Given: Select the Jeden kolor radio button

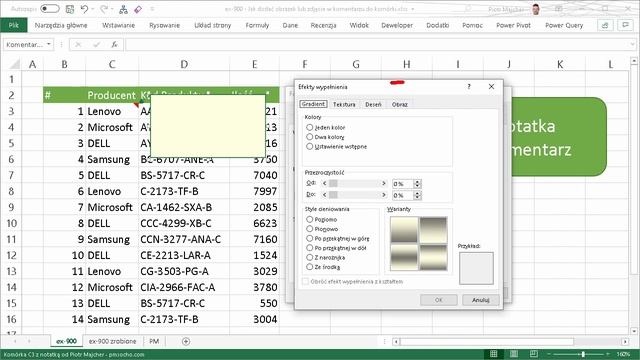Looking at the screenshot, I should (310, 127).
